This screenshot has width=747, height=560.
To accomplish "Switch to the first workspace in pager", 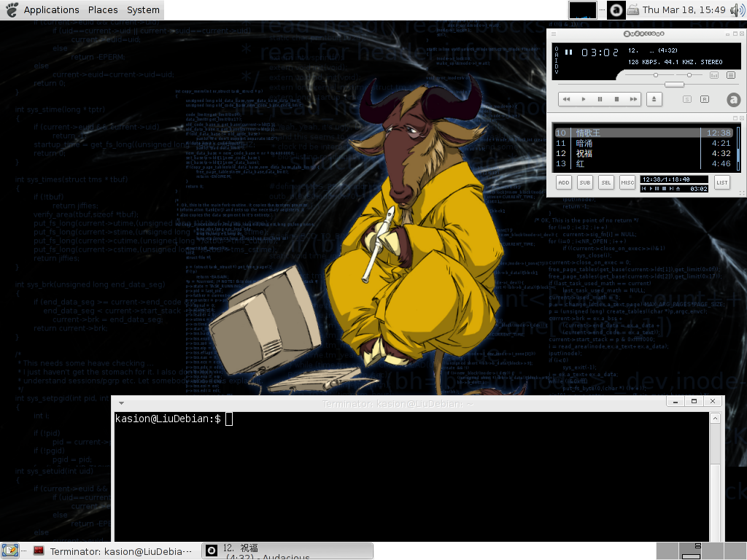I will click(x=667, y=551).
